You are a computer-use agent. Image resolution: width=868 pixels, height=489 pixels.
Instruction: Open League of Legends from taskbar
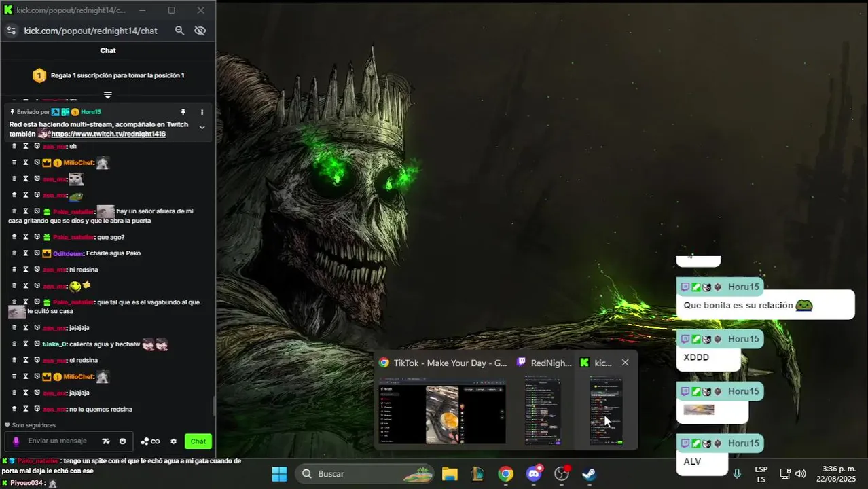(477, 473)
